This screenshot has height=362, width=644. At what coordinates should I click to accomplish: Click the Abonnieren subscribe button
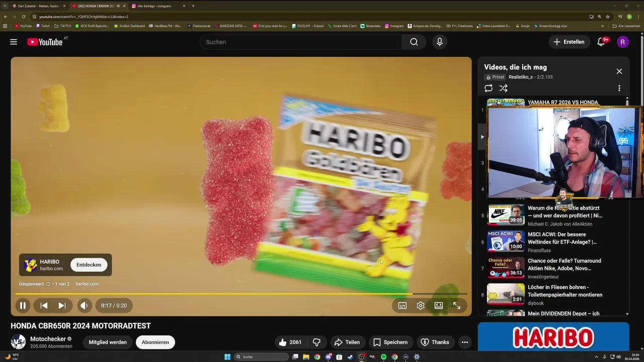[155, 342]
